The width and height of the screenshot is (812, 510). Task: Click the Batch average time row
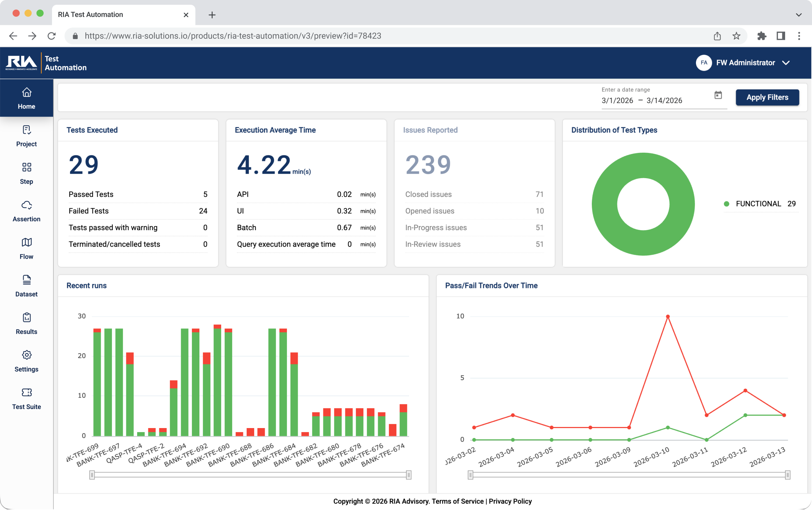(306, 228)
